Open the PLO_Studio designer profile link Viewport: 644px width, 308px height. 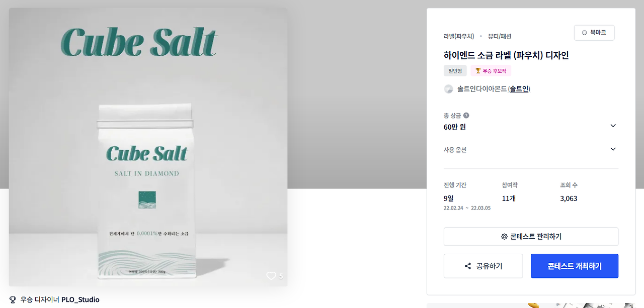coord(80,300)
